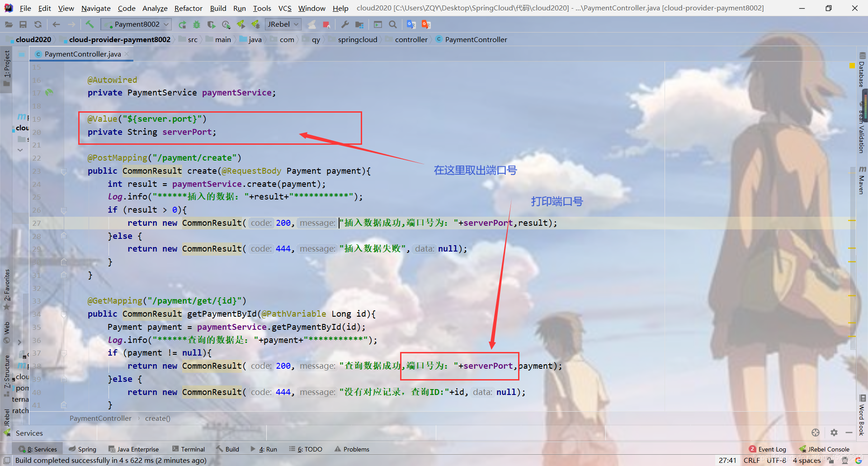Toggle the else block fold marker at line 28
The image size is (868, 466).
[x=64, y=236]
